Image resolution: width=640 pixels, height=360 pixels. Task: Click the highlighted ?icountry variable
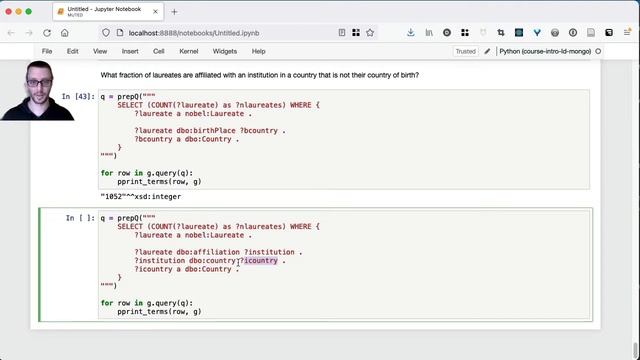click(261, 260)
